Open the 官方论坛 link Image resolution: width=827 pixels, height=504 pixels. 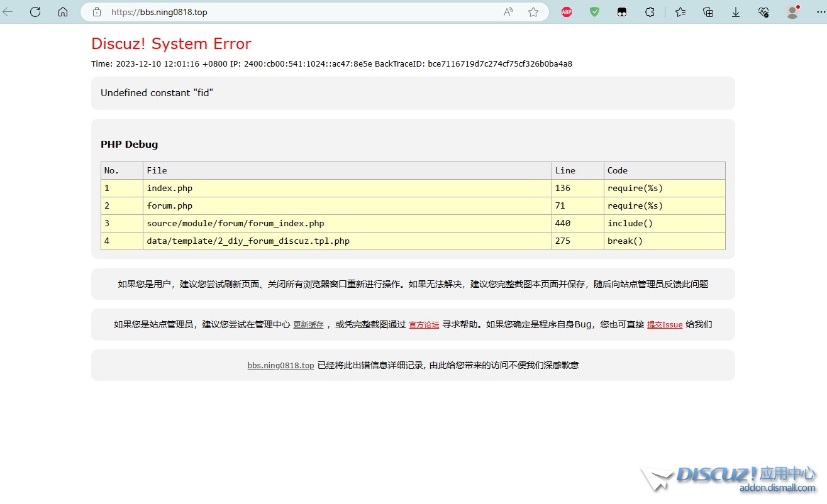click(424, 325)
